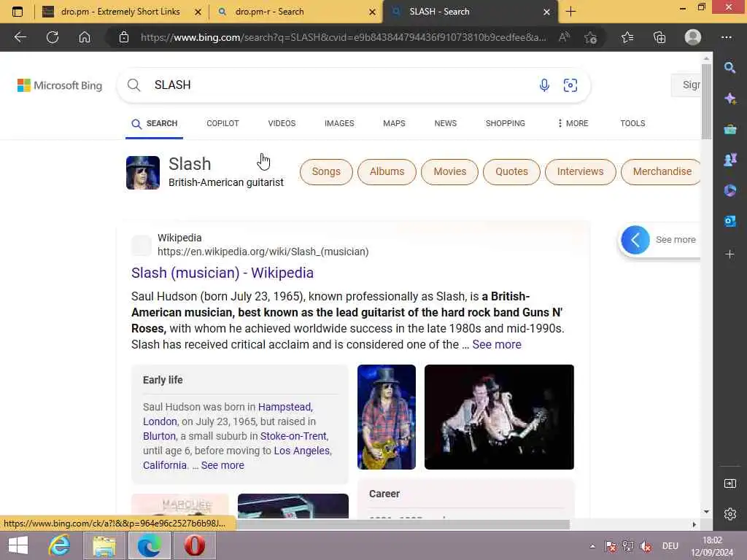The width and height of the screenshot is (747, 560).
Task: Open sidebar Search tool
Action: point(729,68)
